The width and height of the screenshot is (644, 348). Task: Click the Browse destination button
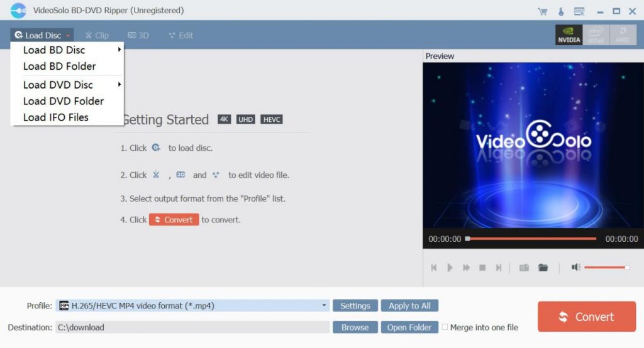355,327
